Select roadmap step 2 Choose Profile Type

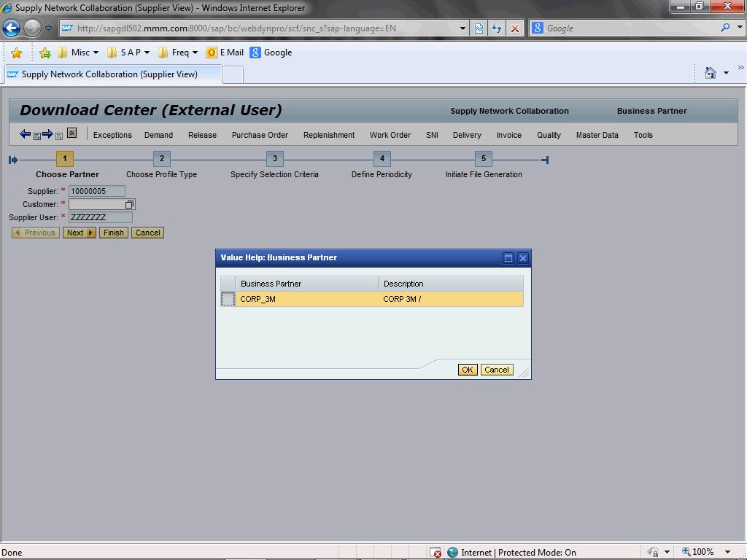point(162,158)
